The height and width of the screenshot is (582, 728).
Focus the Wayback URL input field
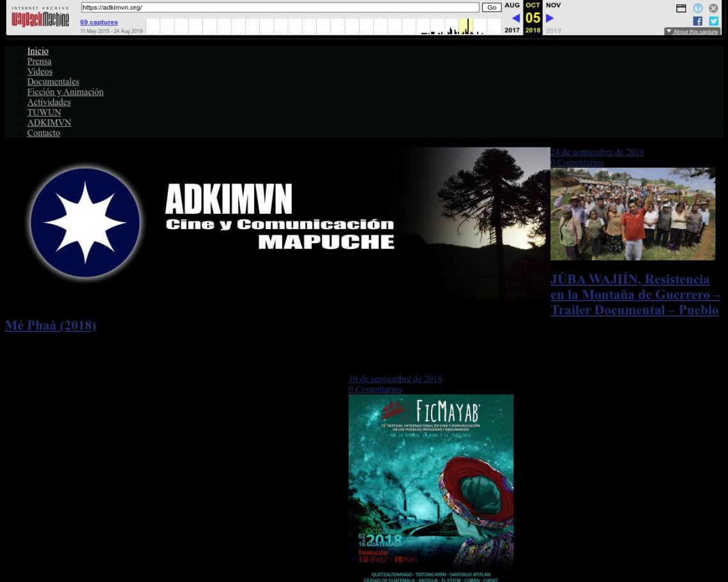pyautogui.click(x=280, y=8)
